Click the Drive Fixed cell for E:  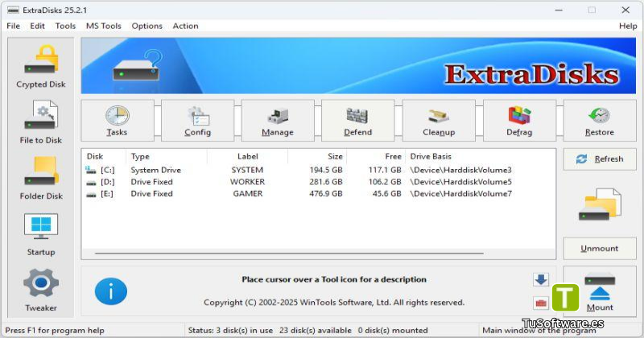coord(151,194)
